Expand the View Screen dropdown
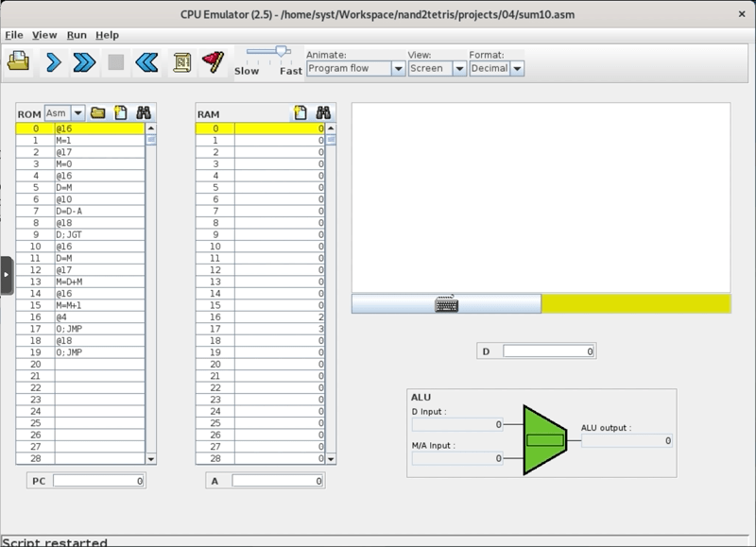This screenshot has height=547, width=756. click(x=459, y=68)
